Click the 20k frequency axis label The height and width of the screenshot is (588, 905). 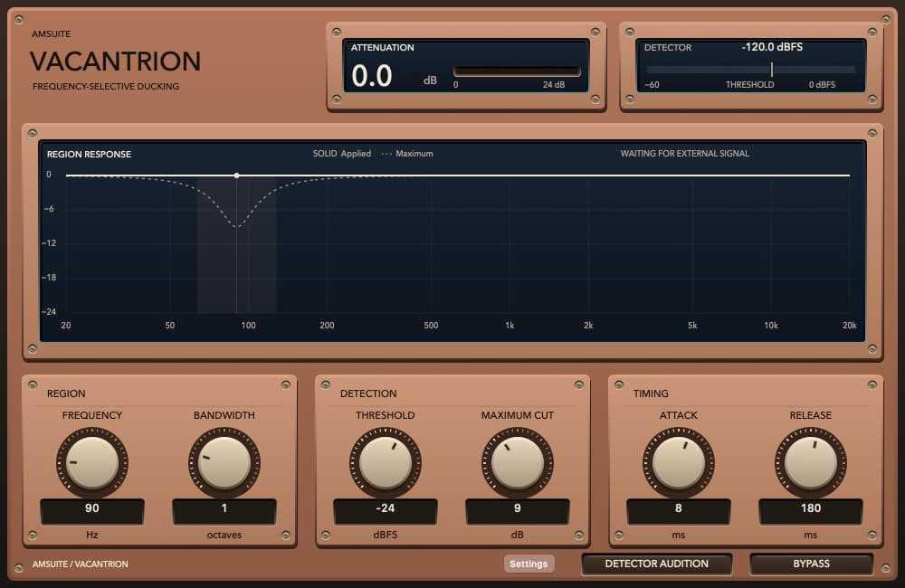click(850, 326)
